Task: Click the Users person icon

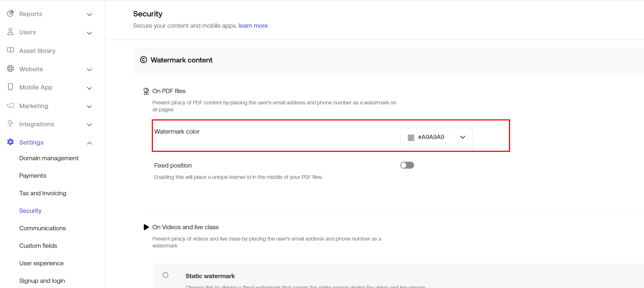Action: tap(10, 32)
